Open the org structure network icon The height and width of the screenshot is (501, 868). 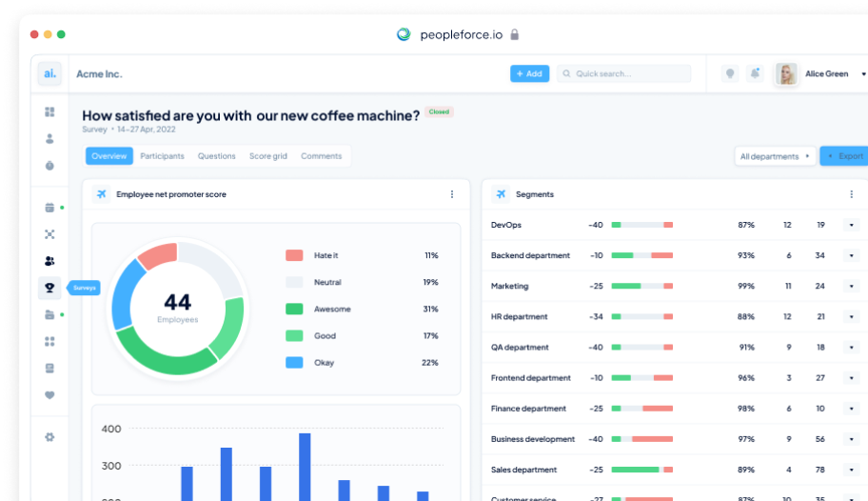[49, 234]
